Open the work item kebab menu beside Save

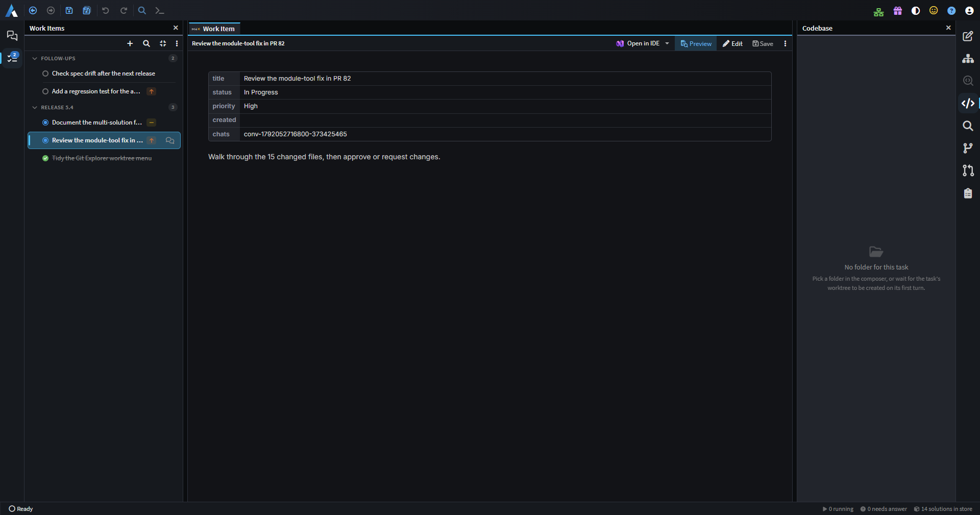tap(785, 44)
